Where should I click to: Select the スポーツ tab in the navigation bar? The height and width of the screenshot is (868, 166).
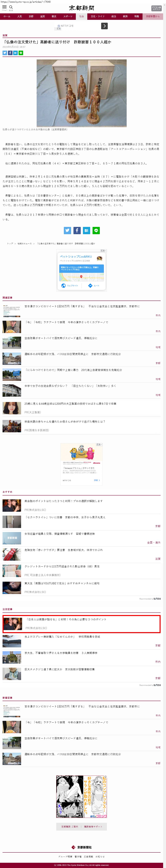(68, 16)
